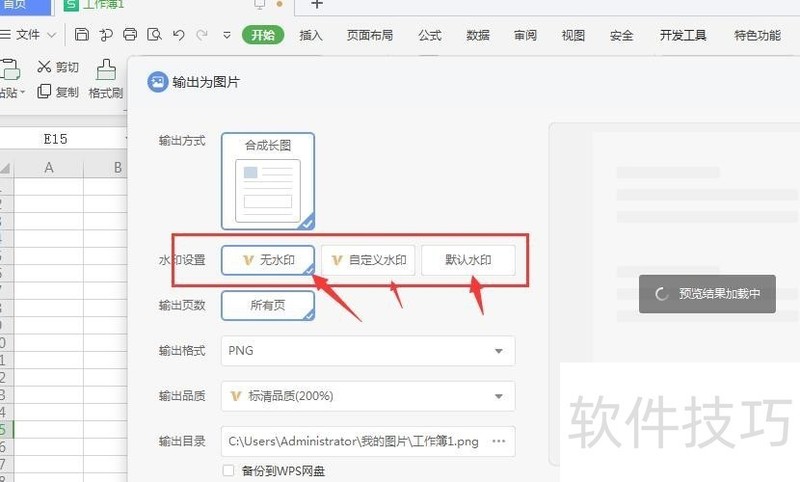The width and height of the screenshot is (800, 482).
Task: Open the 页面布局 ribbon tab
Action: 370,35
